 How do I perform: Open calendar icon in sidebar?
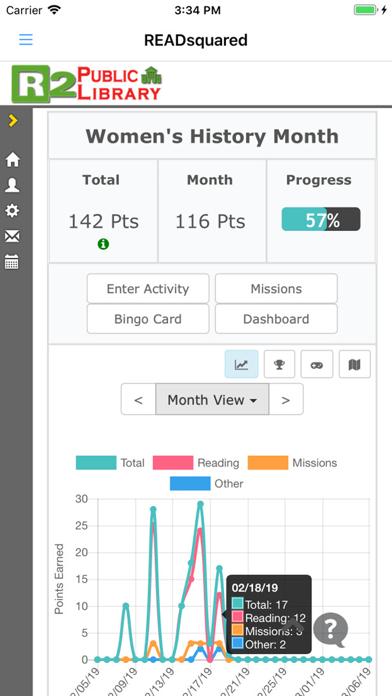click(12, 262)
